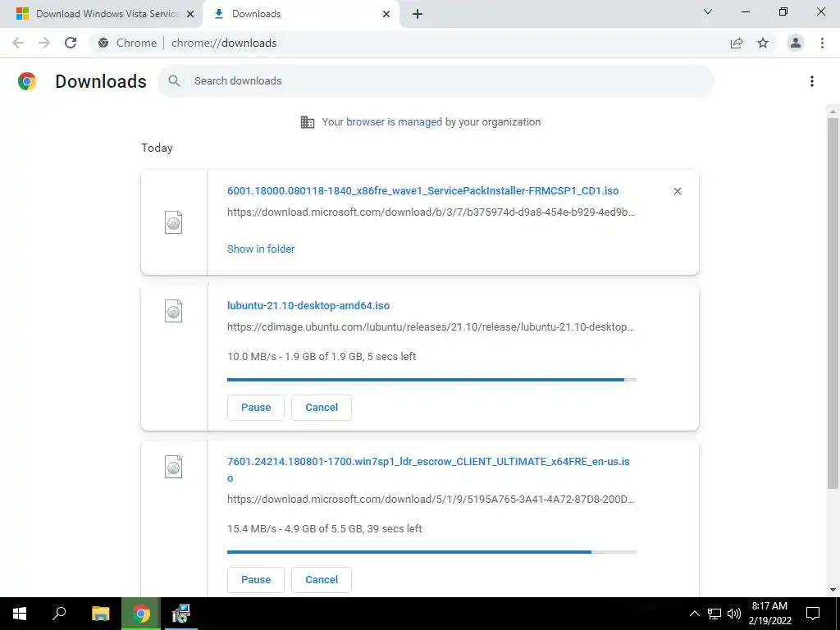This screenshot has height=630, width=840.
Task: Click the Chrome taskbar icon
Action: (x=141, y=614)
